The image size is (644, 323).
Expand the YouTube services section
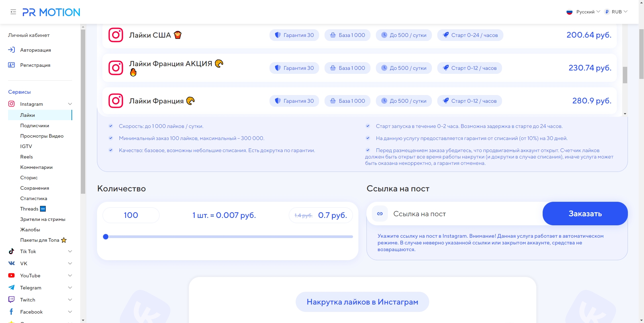tap(70, 275)
